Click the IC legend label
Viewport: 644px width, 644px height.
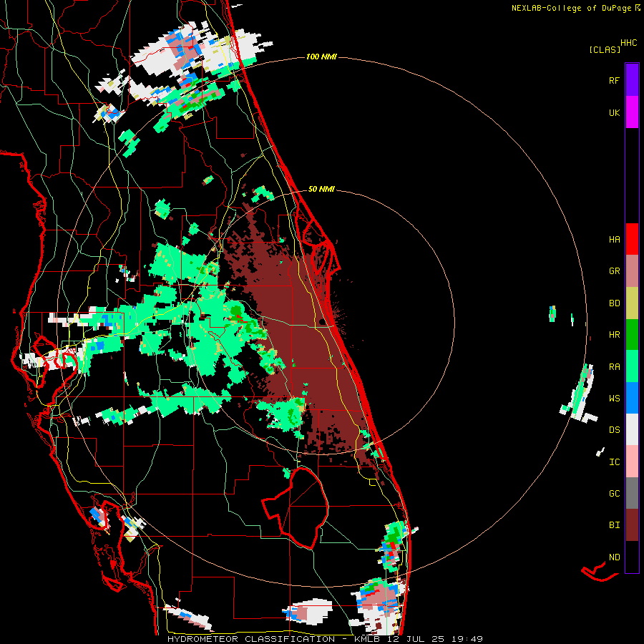614,462
